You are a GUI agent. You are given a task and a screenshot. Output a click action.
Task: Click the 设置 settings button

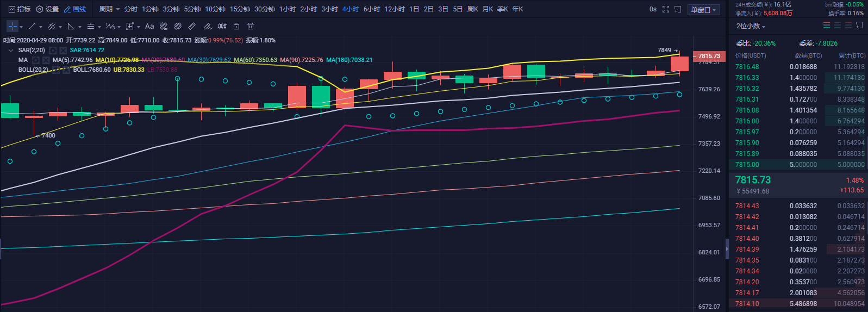[48, 9]
